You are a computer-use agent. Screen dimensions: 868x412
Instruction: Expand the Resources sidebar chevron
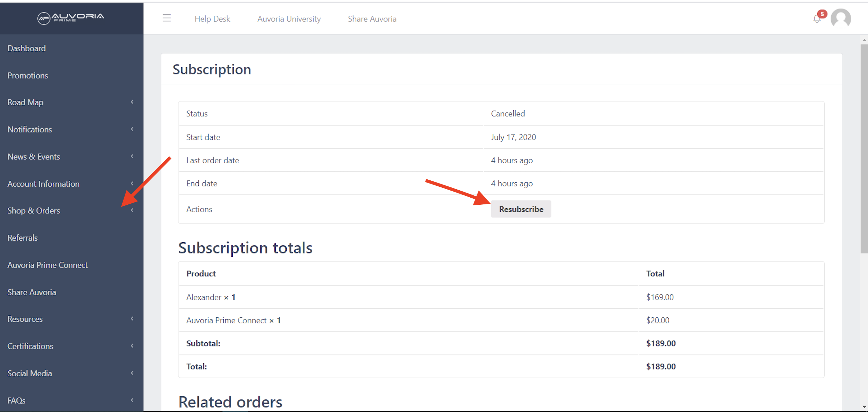click(132, 319)
